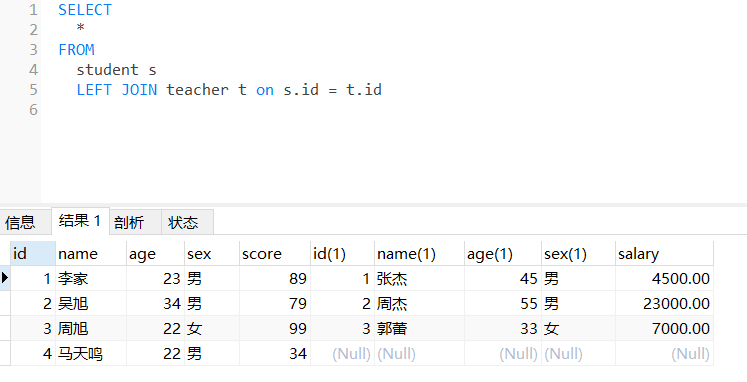Select teacher name cell 郭蕾
This screenshot has width=747, height=382.
click(x=419, y=328)
